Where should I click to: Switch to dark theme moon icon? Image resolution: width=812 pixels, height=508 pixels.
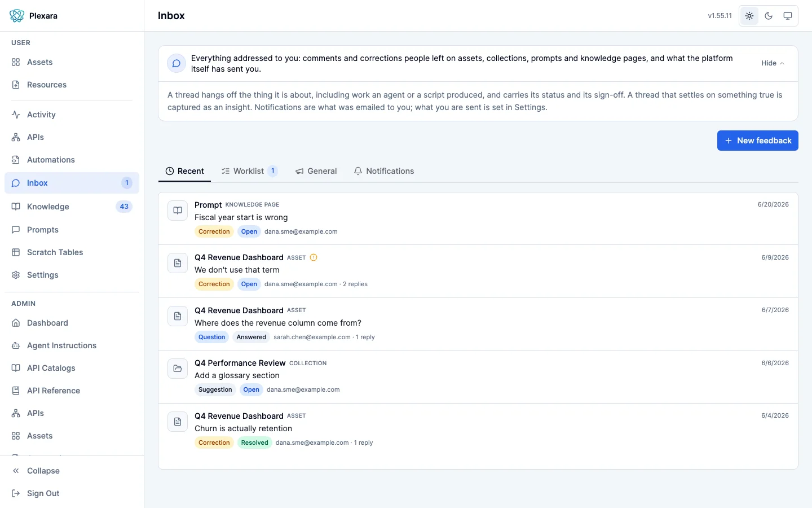pyautogui.click(x=769, y=16)
